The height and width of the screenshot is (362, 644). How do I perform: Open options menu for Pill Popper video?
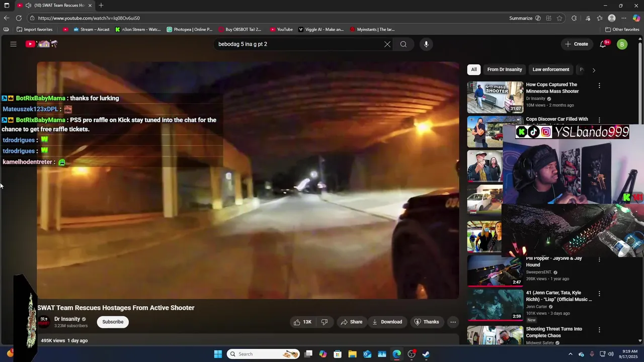click(599, 259)
